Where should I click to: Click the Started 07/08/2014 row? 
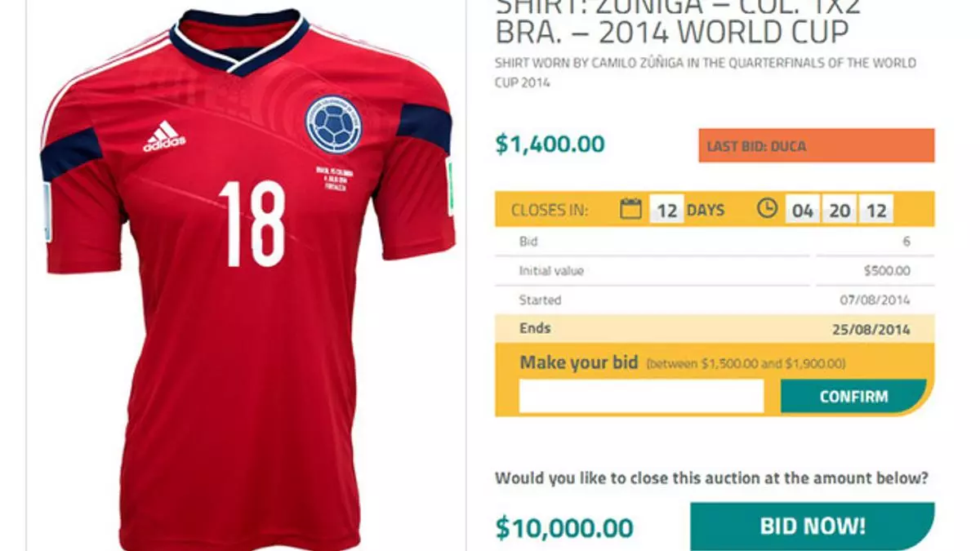coord(715,300)
